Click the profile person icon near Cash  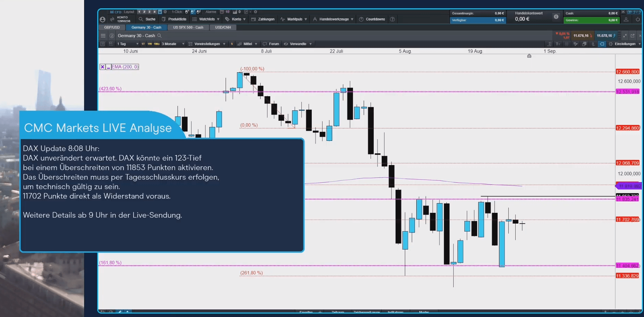[x=626, y=20]
